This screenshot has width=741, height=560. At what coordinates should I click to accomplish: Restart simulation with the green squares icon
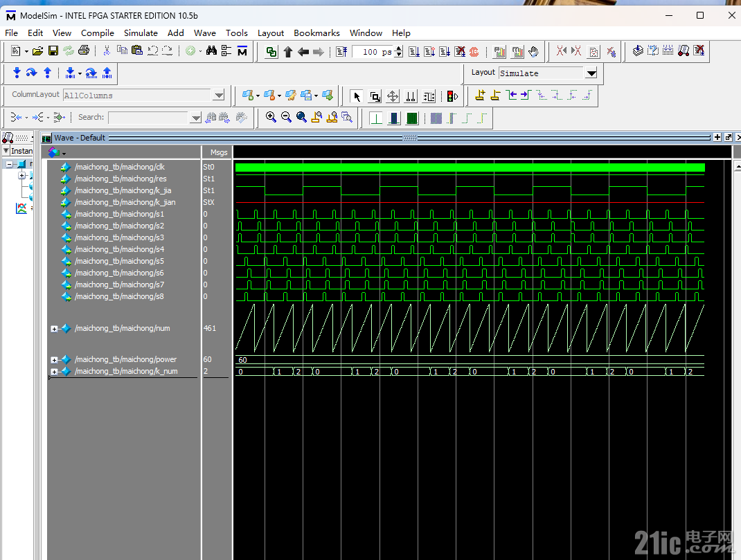click(x=271, y=51)
